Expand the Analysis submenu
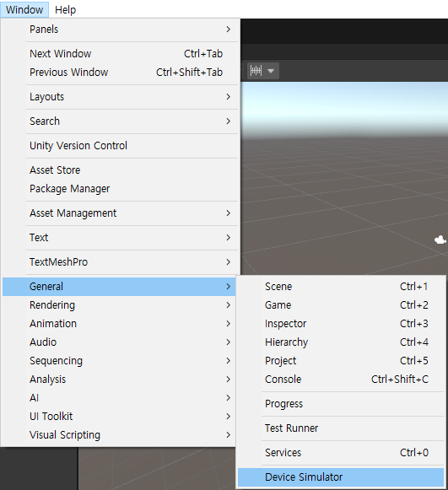This screenshot has width=448, height=490. pyautogui.click(x=119, y=379)
